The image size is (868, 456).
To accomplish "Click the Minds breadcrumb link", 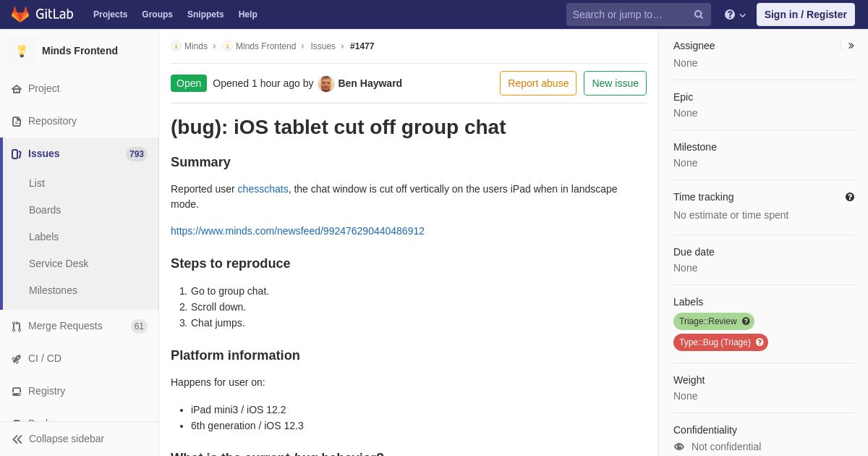I will [x=196, y=46].
